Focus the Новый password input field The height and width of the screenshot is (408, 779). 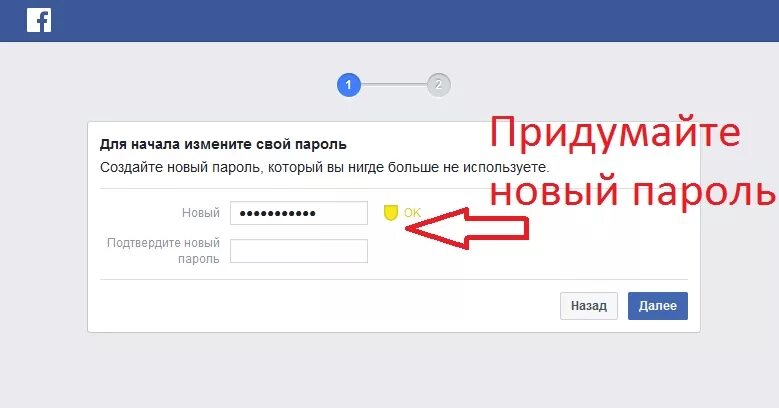[x=299, y=213]
